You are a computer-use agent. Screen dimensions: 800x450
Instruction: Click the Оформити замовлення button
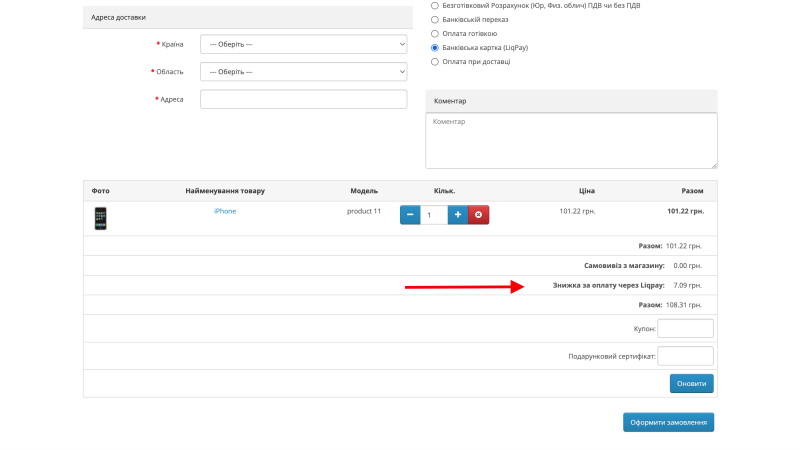[668, 422]
